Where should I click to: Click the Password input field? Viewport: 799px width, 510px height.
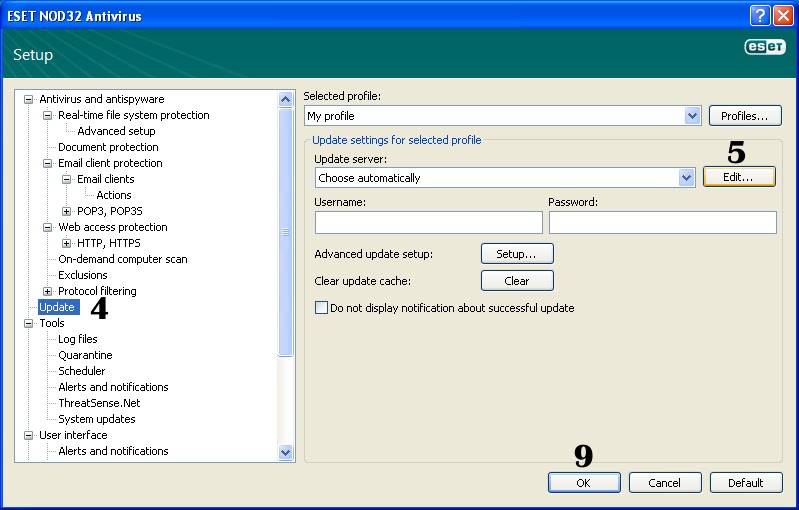(662, 223)
